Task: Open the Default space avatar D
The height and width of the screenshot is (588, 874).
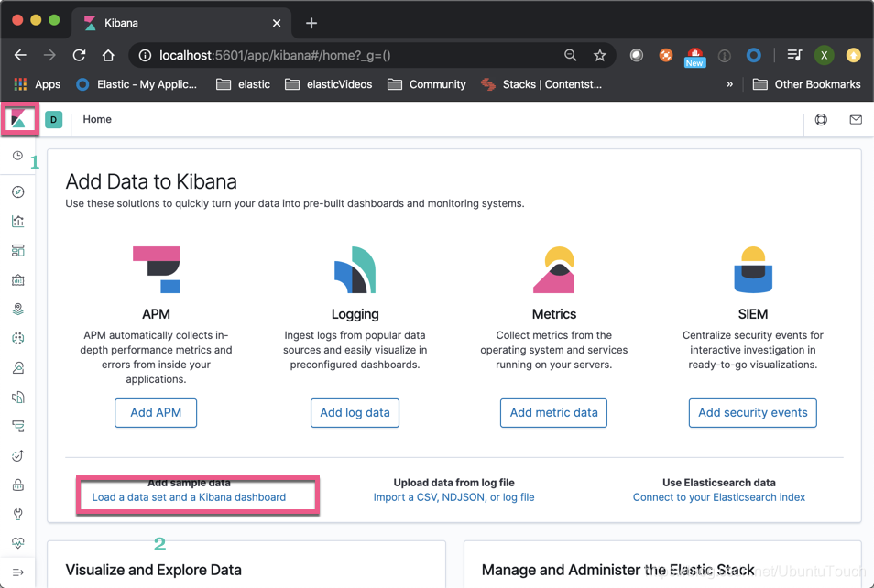Action: tap(53, 119)
